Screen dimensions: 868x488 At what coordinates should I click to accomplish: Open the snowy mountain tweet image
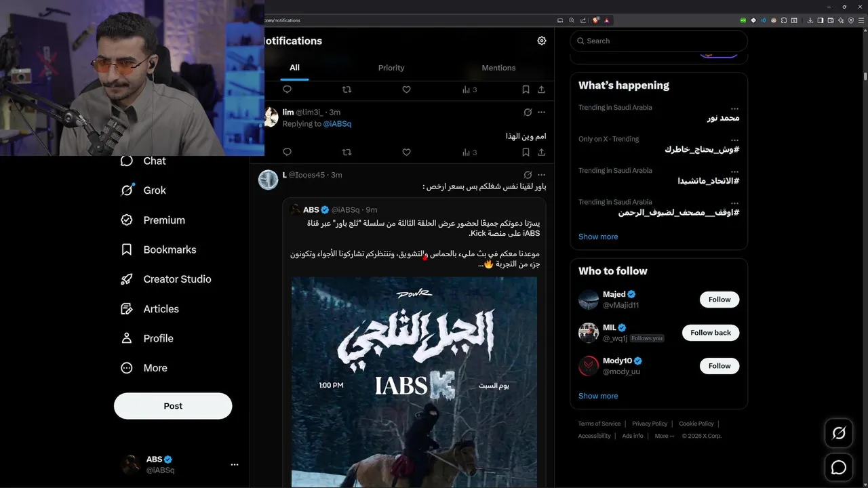(x=414, y=382)
